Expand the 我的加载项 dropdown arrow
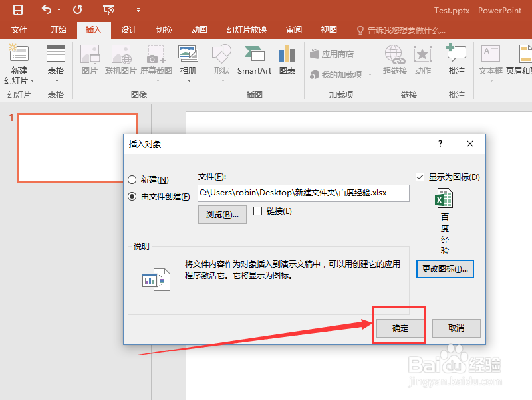Image resolution: width=532 pixels, height=400 pixels. coord(370,74)
